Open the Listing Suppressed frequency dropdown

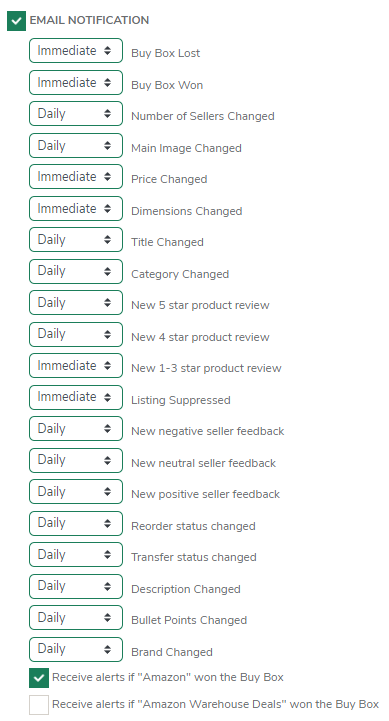coord(76,397)
